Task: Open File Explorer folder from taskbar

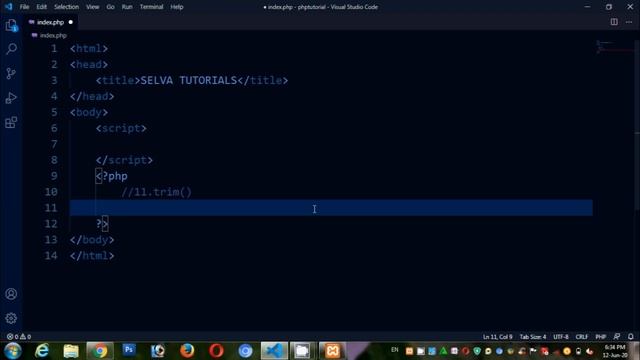Action: [71, 351]
